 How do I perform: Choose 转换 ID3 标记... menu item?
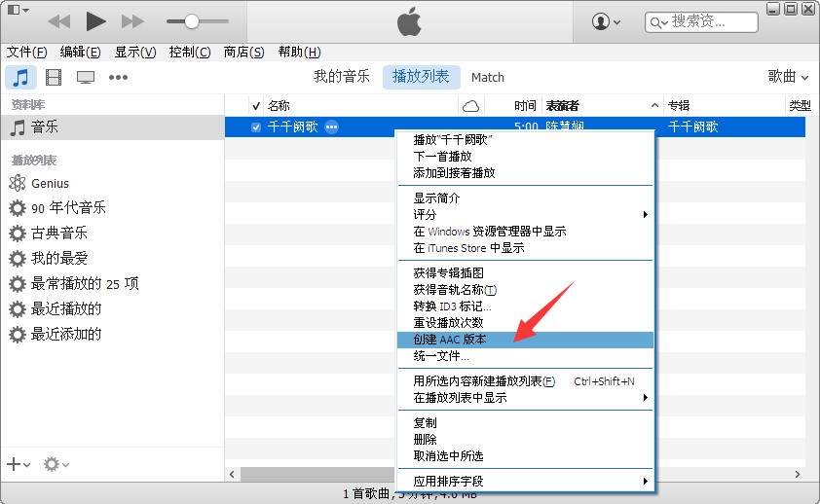526,306
